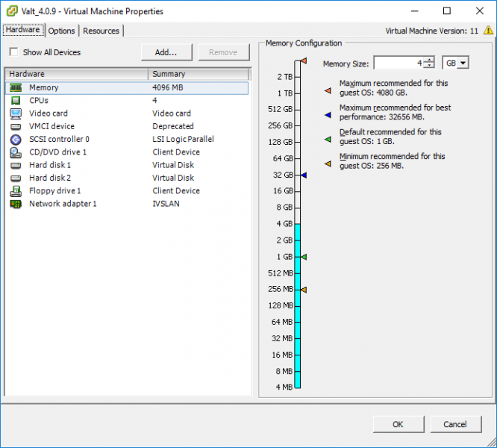Click the disabled Remove button

pos(223,52)
